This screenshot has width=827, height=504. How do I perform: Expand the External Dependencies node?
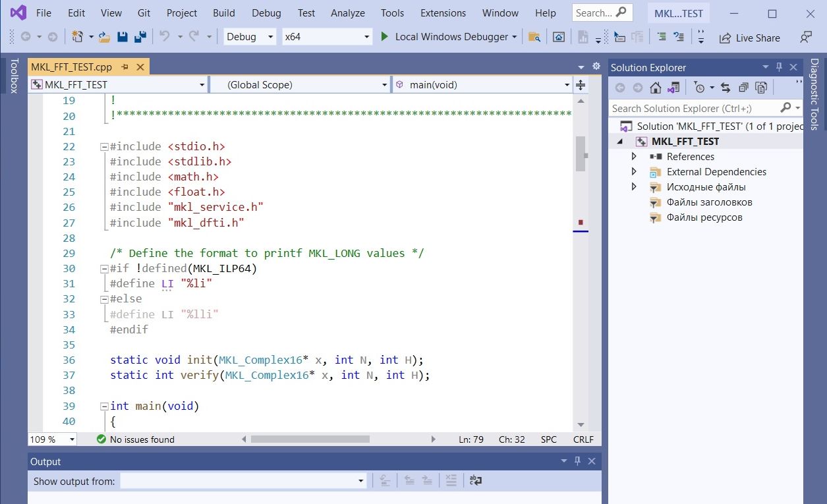[633, 171]
